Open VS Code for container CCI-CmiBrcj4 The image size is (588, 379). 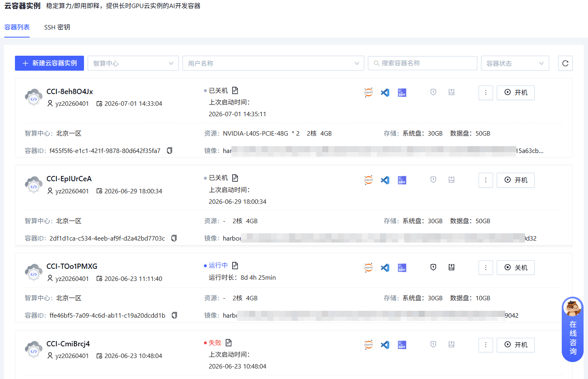click(x=385, y=345)
